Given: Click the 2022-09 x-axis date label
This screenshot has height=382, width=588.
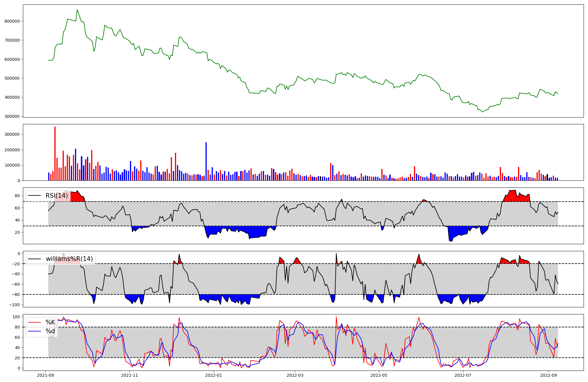Looking at the screenshot, I should click(x=549, y=375).
